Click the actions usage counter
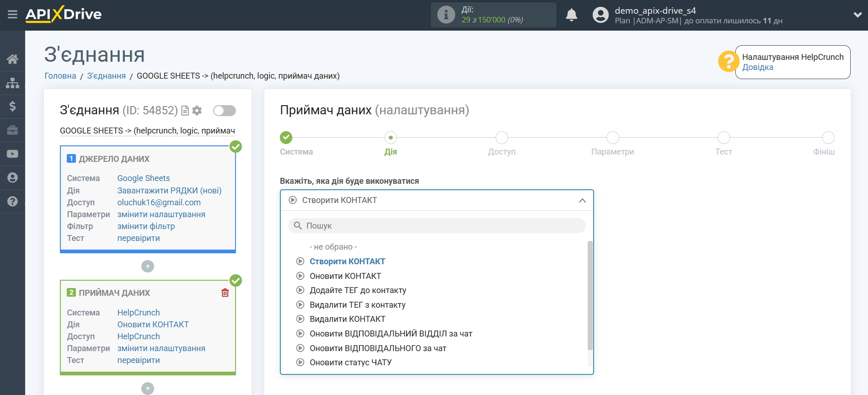 (492, 20)
